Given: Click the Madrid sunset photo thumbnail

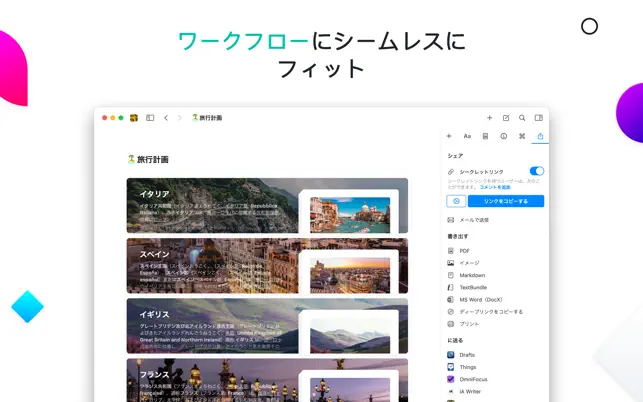Looking at the screenshot, I should tap(350, 275).
